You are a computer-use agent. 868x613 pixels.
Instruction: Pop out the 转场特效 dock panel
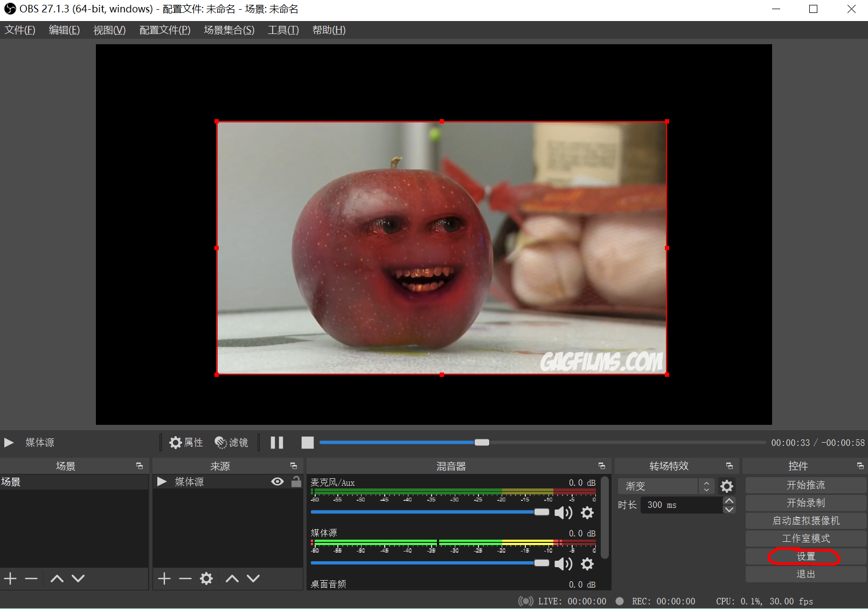tap(730, 466)
